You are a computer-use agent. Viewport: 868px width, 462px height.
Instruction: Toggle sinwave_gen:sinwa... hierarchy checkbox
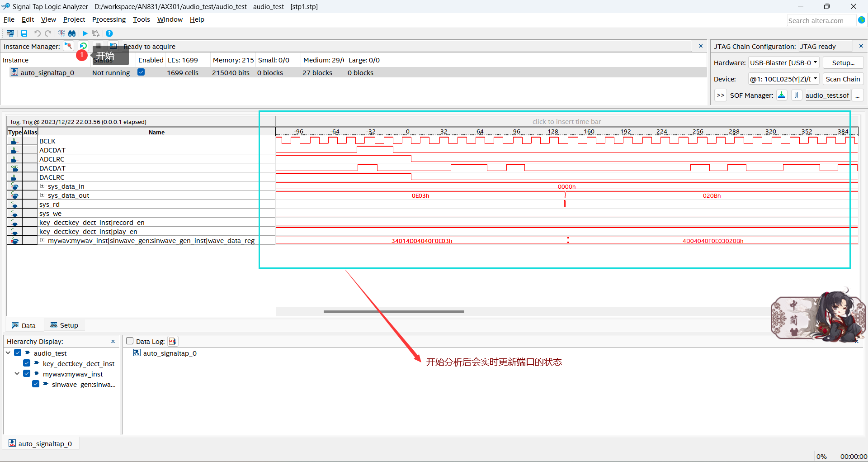coord(36,384)
